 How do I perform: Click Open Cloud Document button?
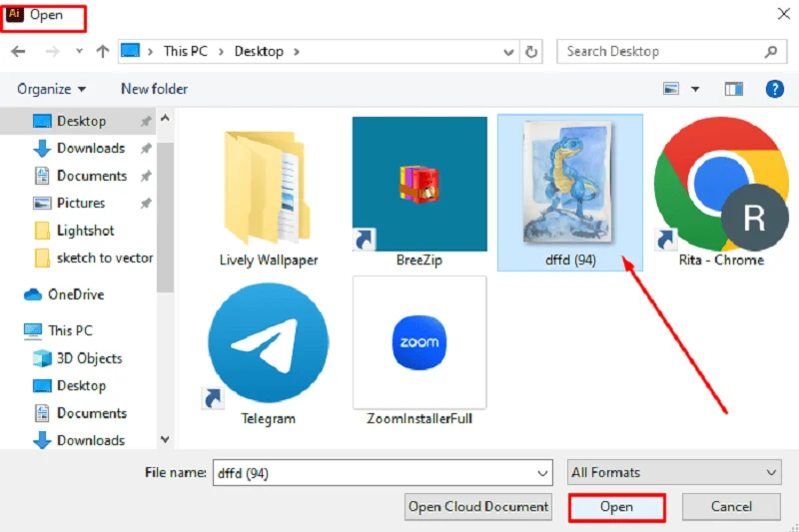point(478,507)
